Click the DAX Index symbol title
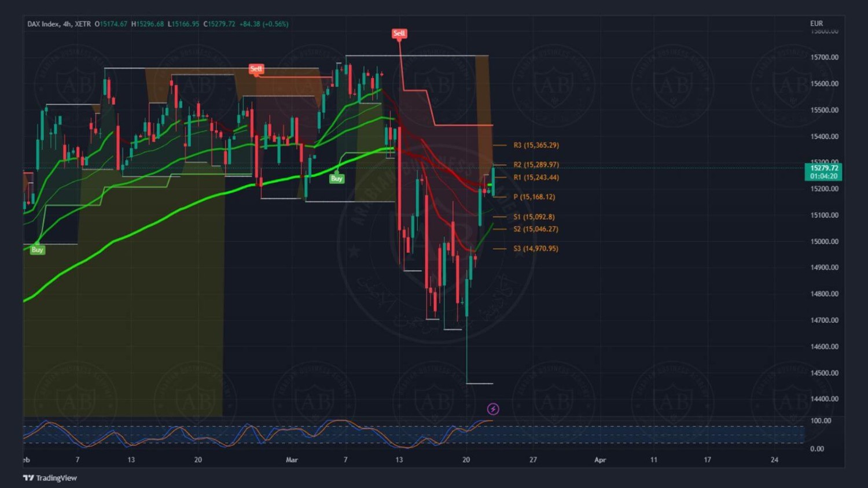Image resolution: width=868 pixels, height=488 pixels. click(x=43, y=24)
